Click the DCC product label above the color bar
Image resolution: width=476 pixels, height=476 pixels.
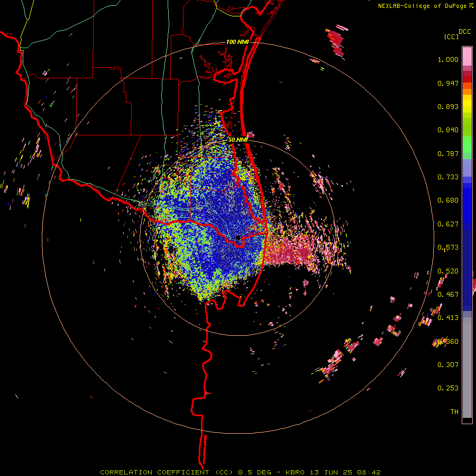click(464, 32)
